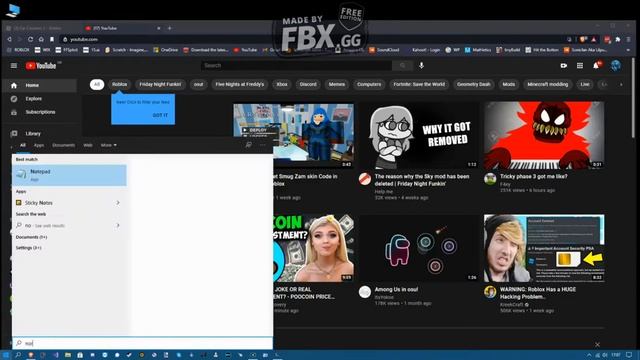Expand Sticky Notes result arrow
Screen dimensions: 640x360
118,202
